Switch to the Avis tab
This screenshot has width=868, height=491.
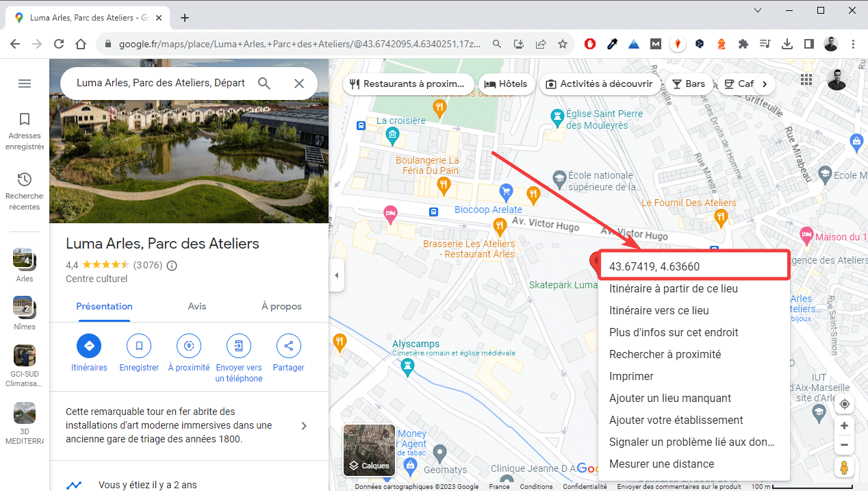click(196, 306)
